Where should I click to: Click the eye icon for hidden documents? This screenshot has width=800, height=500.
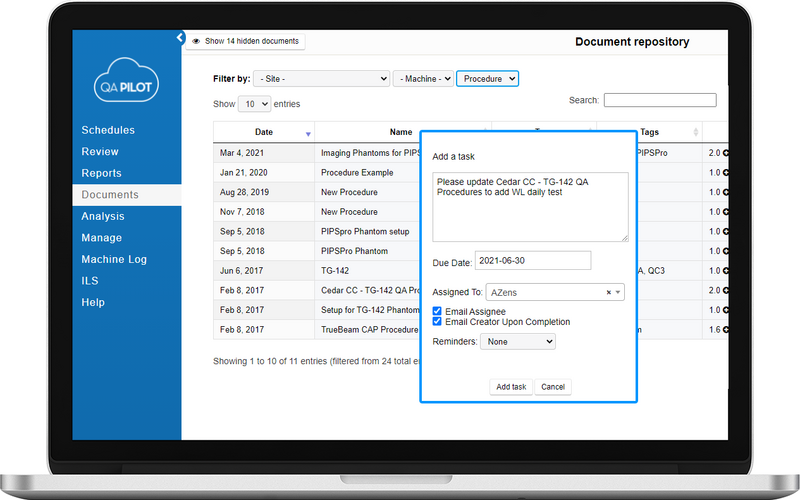[x=196, y=42]
